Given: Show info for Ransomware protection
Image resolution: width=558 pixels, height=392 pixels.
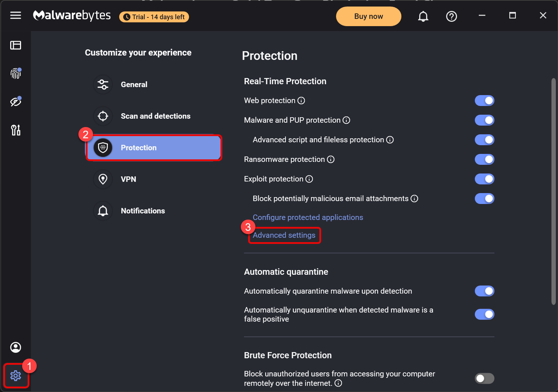Looking at the screenshot, I should pos(331,159).
